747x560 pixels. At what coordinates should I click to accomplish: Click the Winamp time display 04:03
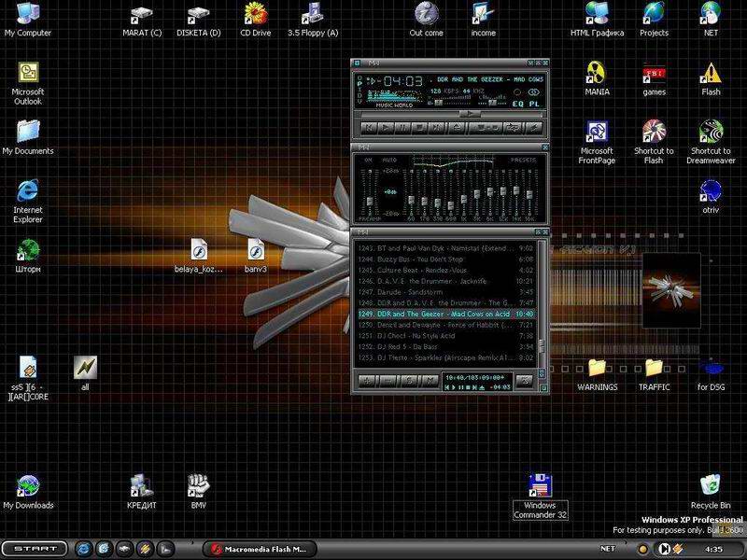(403, 81)
